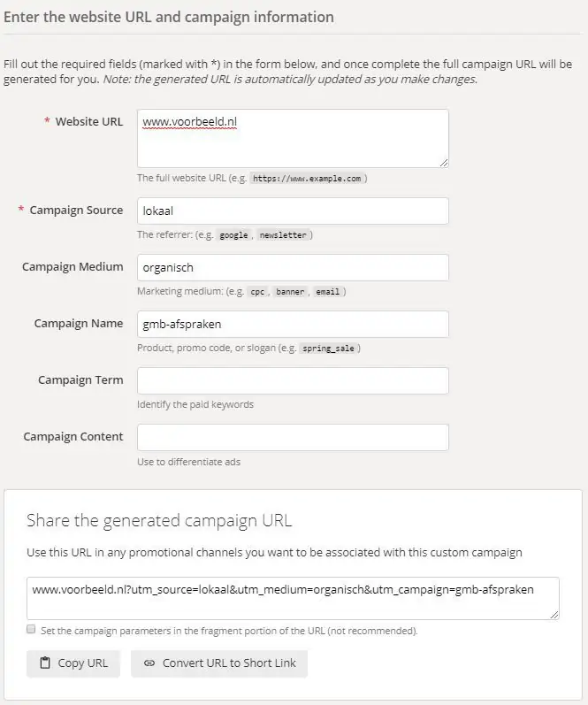Focus the empty Campaign Term field

click(x=293, y=380)
